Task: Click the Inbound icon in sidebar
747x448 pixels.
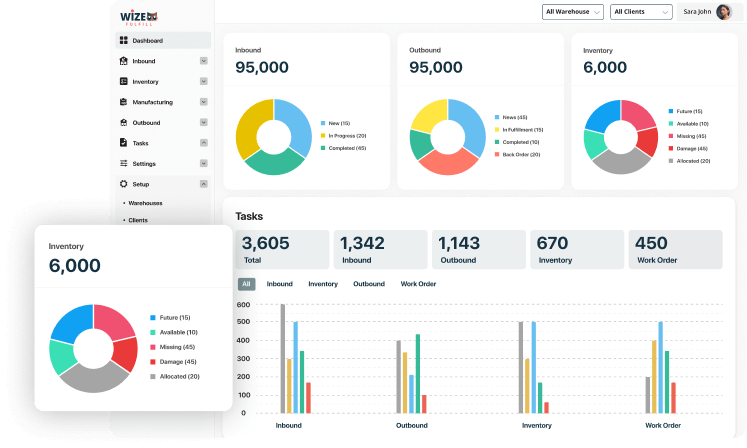Action: (124, 61)
